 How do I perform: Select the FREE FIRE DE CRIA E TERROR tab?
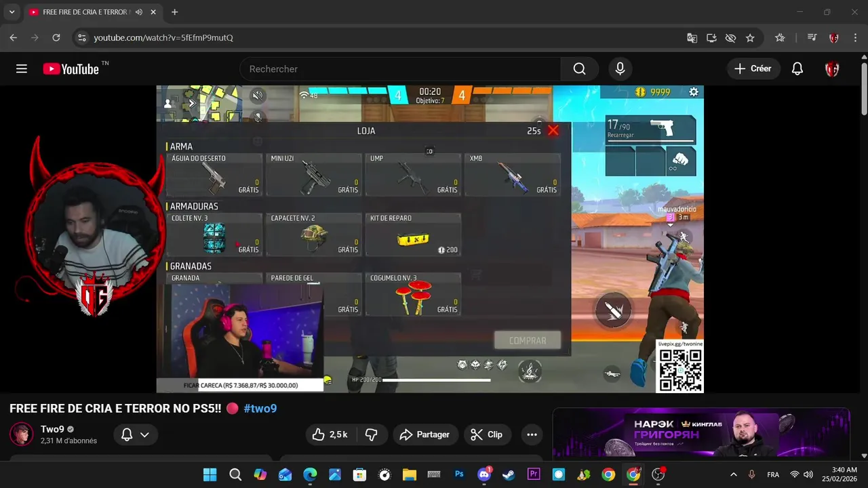pos(92,12)
